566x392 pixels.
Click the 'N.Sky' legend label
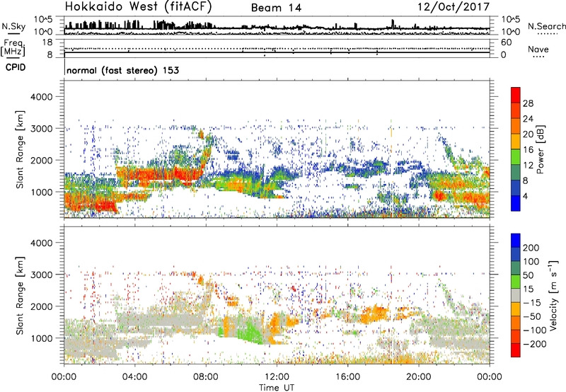[x=13, y=26]
